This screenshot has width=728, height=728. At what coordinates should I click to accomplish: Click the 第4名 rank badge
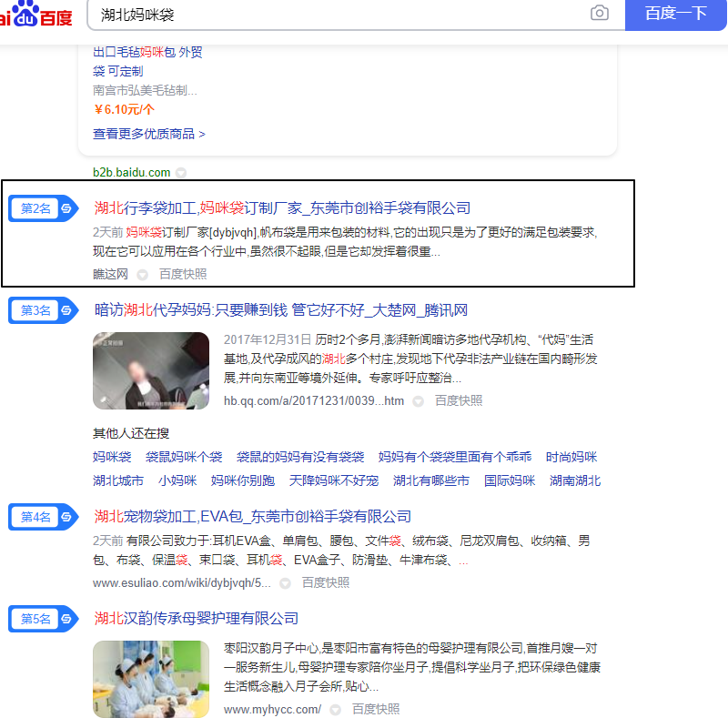tap(43, 517)
